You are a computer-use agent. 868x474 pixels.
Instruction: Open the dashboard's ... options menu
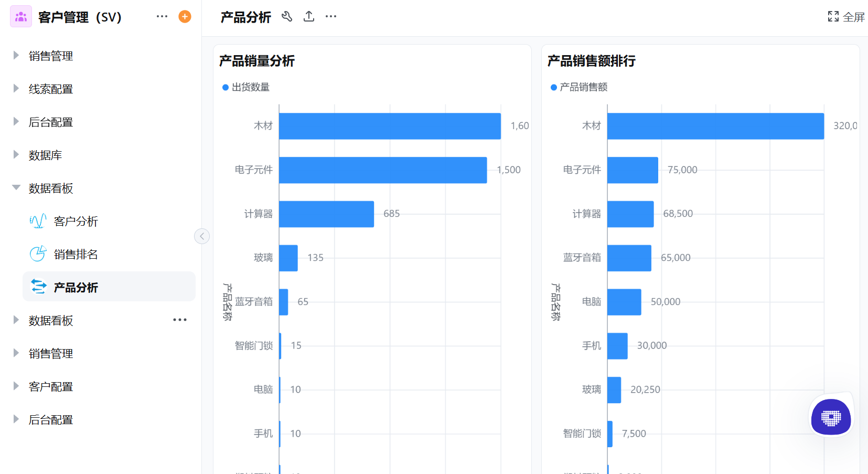330,16
